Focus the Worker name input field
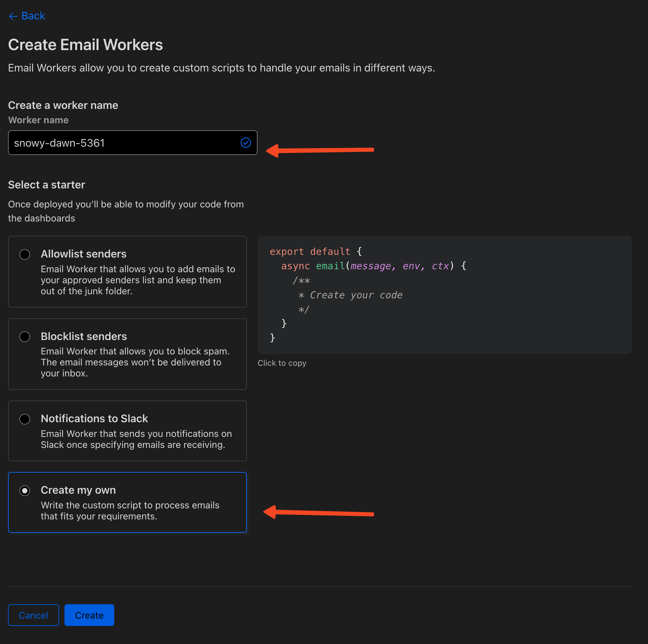Viewport: 648px width, 644px height. [133, 143]
